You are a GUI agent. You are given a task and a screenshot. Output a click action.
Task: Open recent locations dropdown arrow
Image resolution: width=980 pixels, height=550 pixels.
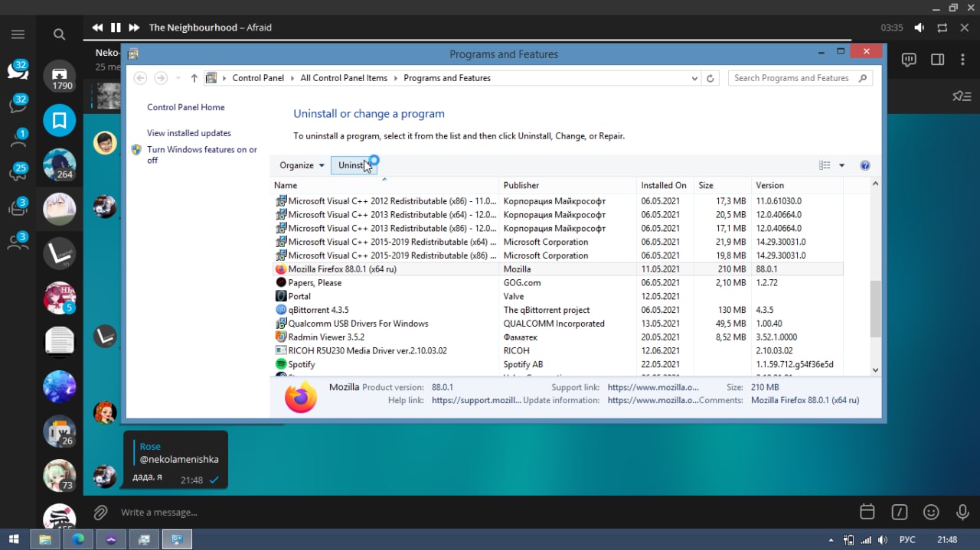click(178, 78)
